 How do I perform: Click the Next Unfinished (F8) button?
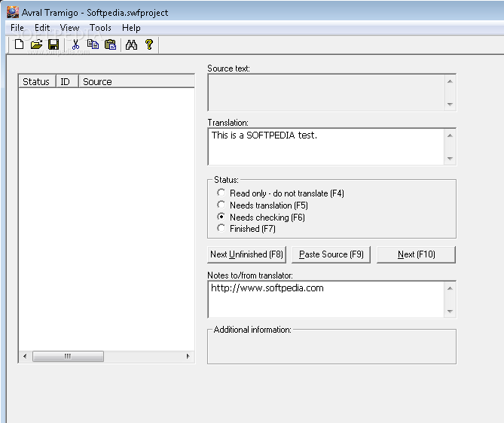(x=246, y=254)
